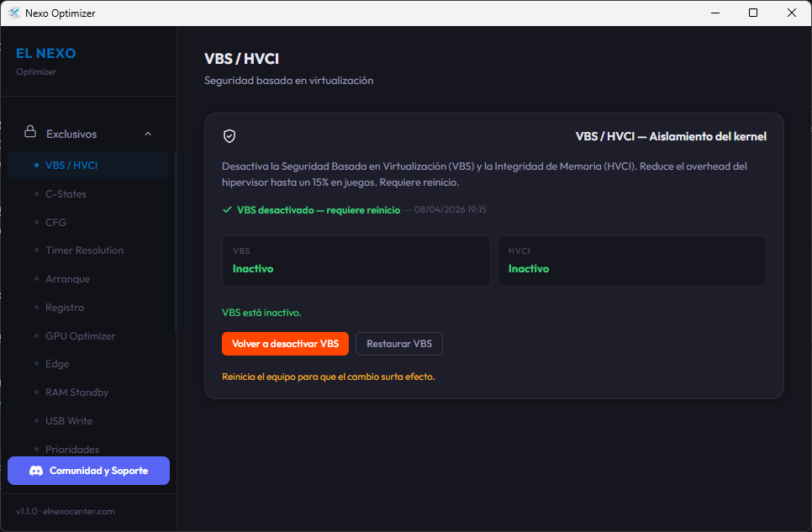
Task: Click the Nexo Optimizer logo in the title bar
Action: click(x=13, y=13)
